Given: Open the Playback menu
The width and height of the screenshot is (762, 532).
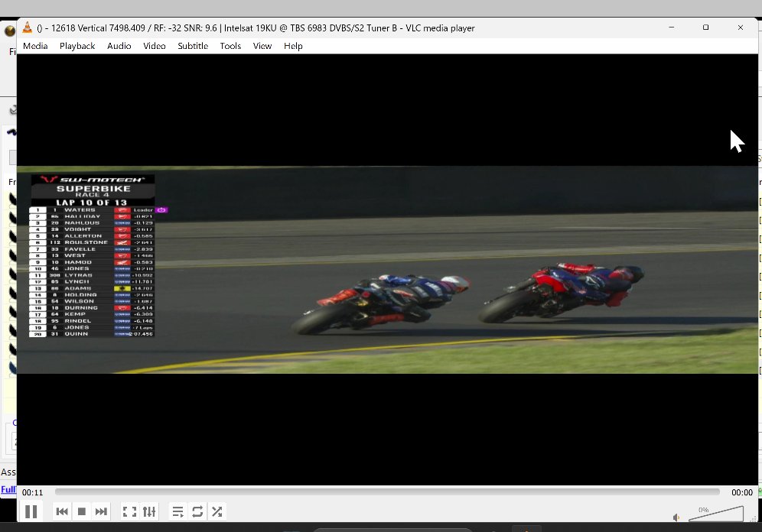Looking at the screenshot, I should click(x=77, y=46).
